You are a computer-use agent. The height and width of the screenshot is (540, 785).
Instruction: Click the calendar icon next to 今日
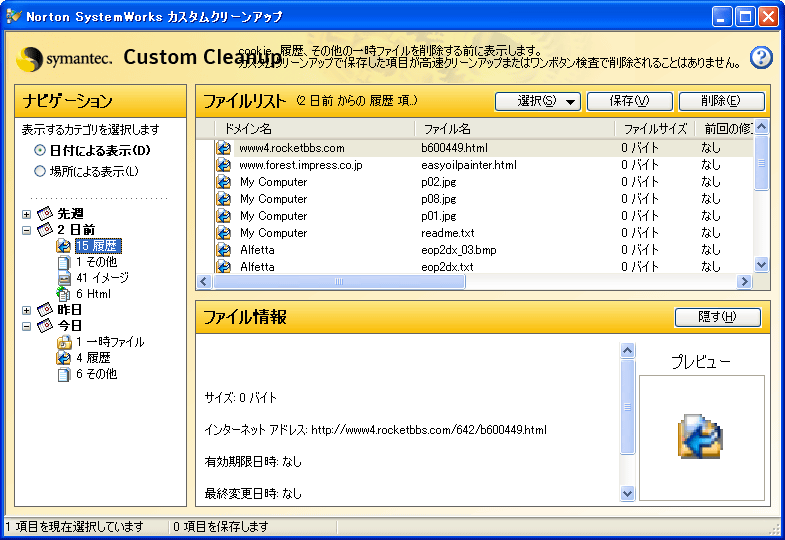[45, 326]
